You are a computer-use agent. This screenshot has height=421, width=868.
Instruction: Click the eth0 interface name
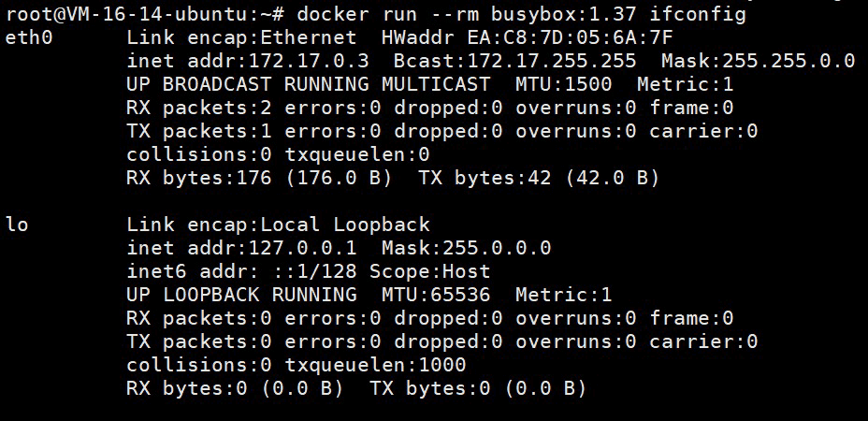pyautogui.click(x=29, y=38)
